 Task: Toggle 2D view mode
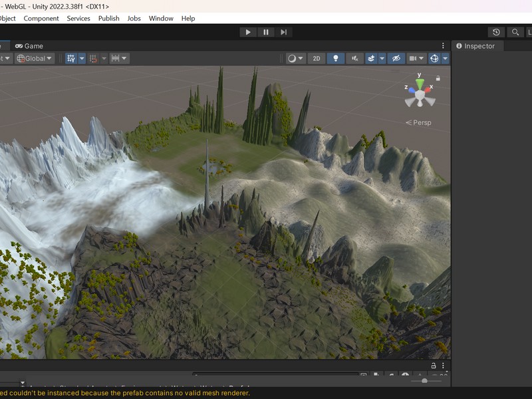317,59
